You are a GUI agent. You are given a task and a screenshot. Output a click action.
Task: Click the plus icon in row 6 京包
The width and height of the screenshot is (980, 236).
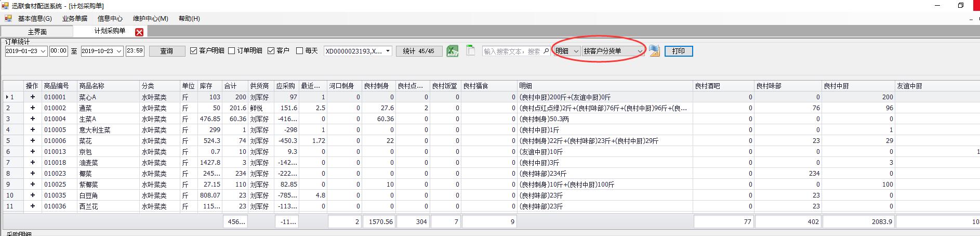pos(33,152)
